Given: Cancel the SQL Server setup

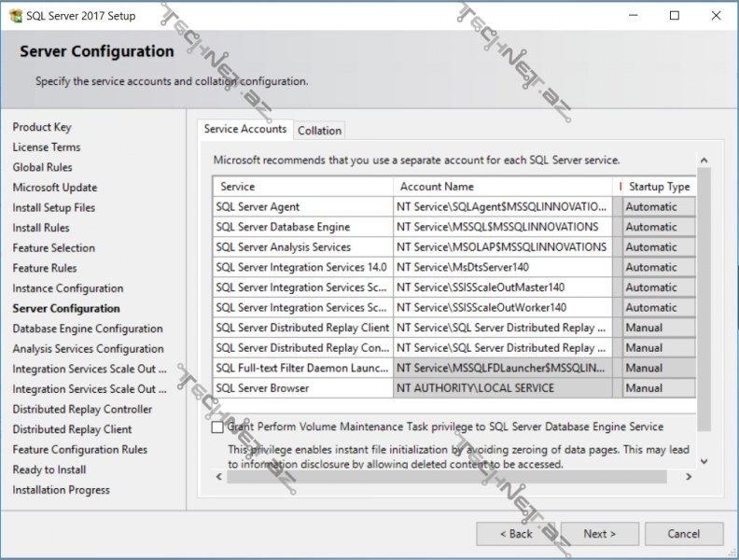Looking at the screenshot, I should pyautogui.click(x=683, y=534).
